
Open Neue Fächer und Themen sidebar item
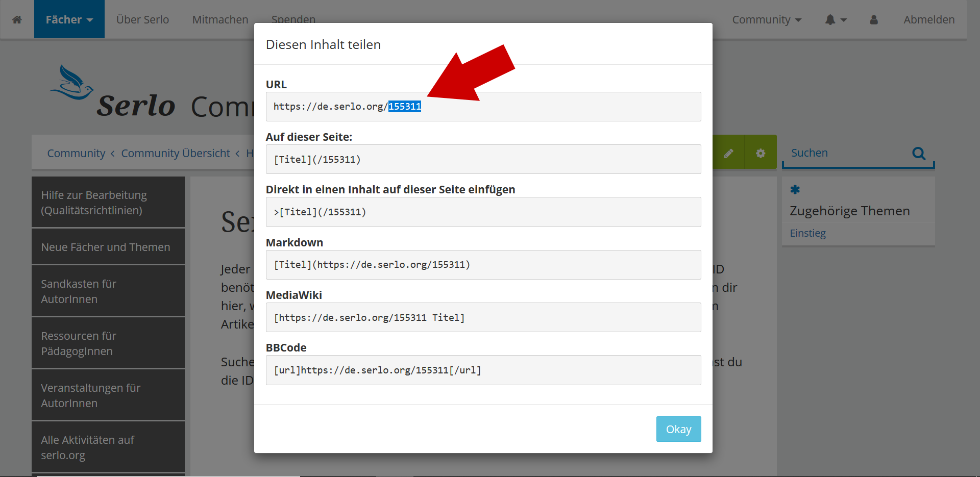coord(108,247)
